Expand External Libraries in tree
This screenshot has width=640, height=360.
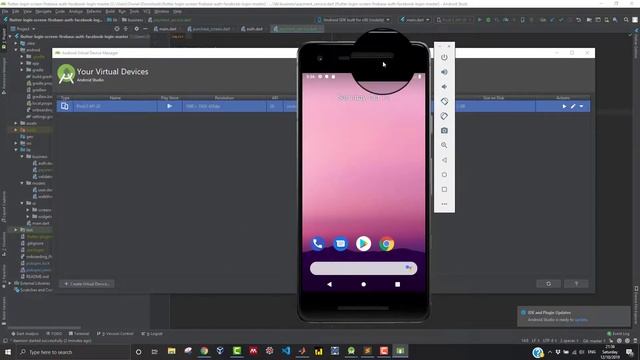click(x=10, y=283)
